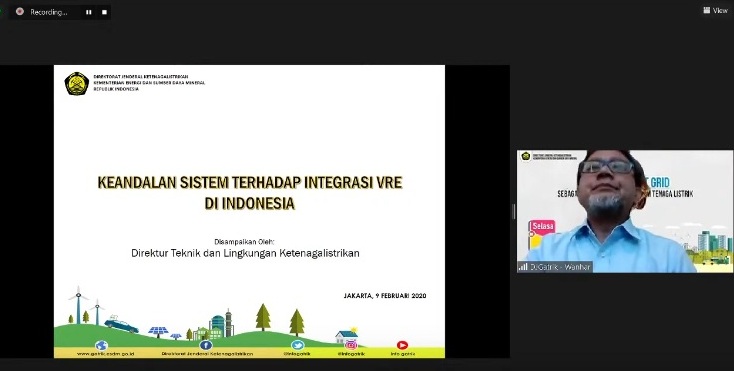734x371 pixels.
Task: Select the DJGatrik - Wanhar video thumbnail
Action: [625, 211]
